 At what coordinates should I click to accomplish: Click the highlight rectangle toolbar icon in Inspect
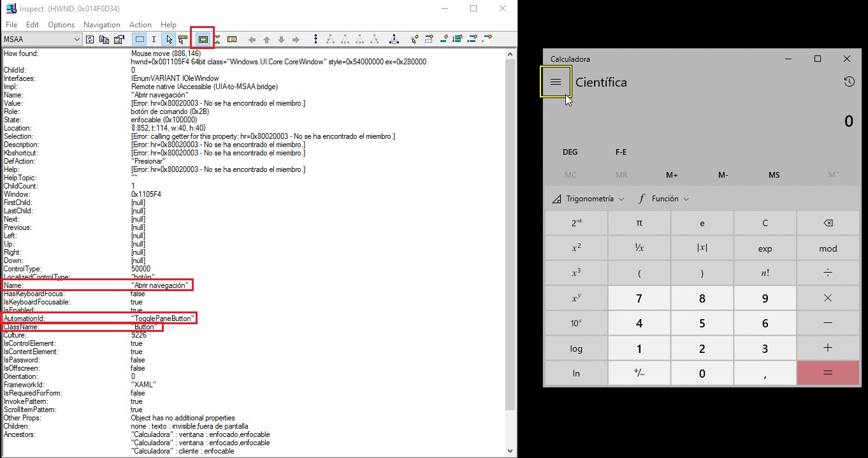[203, 39]
